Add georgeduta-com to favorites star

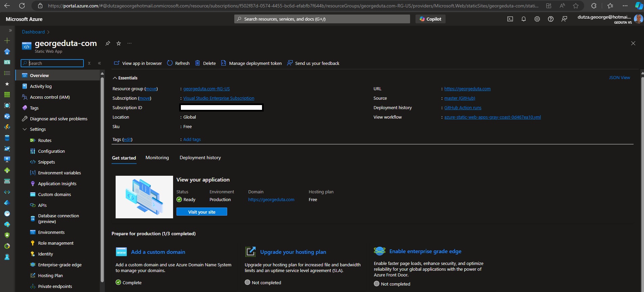(x=119, y=43)
